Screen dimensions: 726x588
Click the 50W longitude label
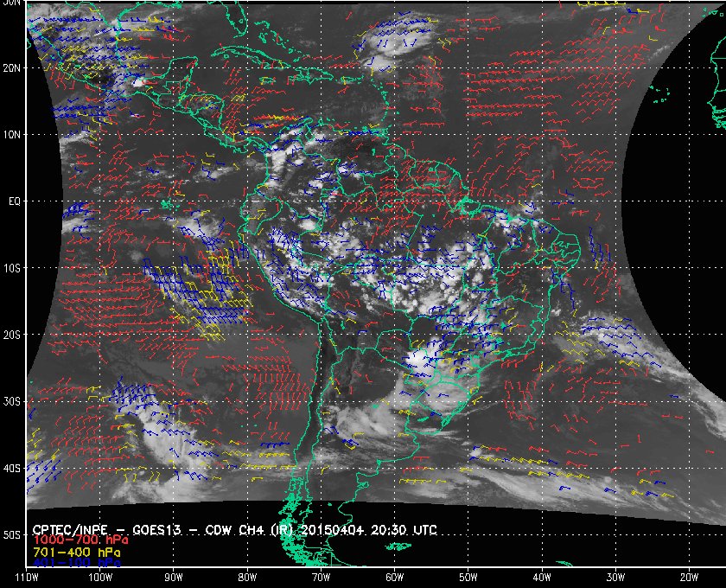point(468,578)
